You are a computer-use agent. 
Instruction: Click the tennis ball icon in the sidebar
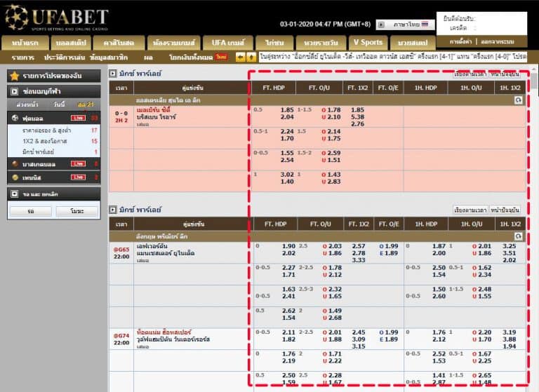pos(15,177)
